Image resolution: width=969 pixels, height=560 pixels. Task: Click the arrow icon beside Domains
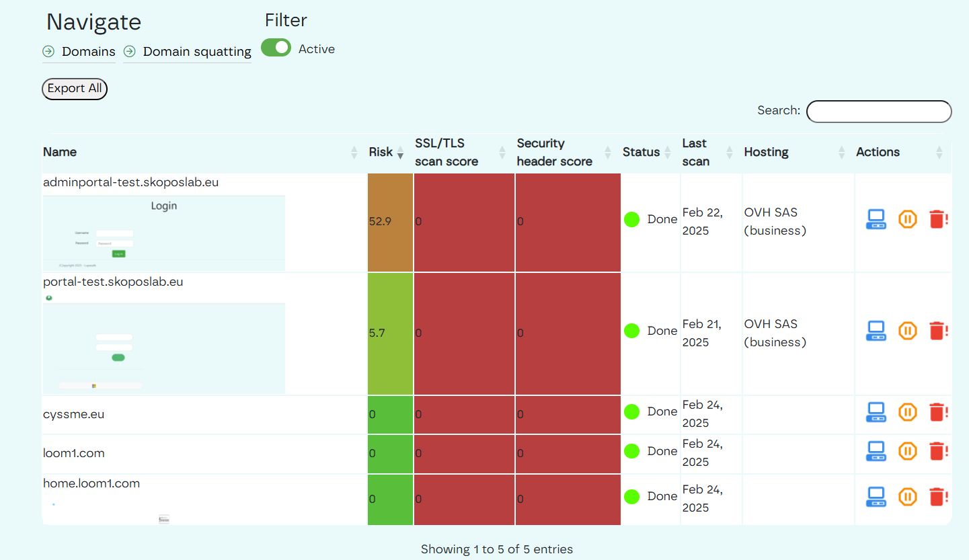(48, 52)
